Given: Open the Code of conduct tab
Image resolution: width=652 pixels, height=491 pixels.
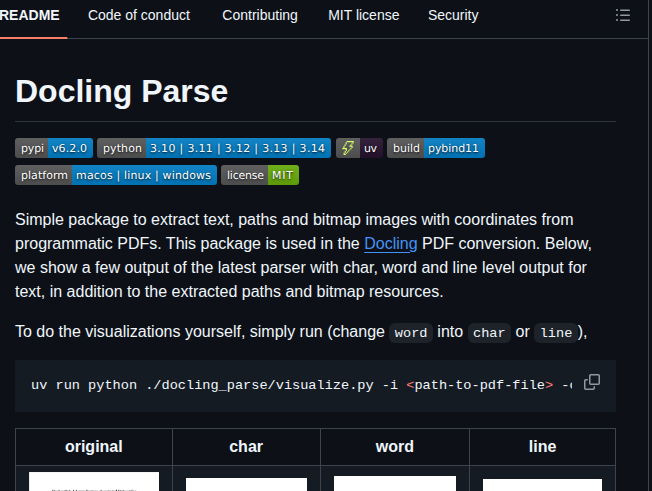Looking at the screenshot, I should click(139, 15).
